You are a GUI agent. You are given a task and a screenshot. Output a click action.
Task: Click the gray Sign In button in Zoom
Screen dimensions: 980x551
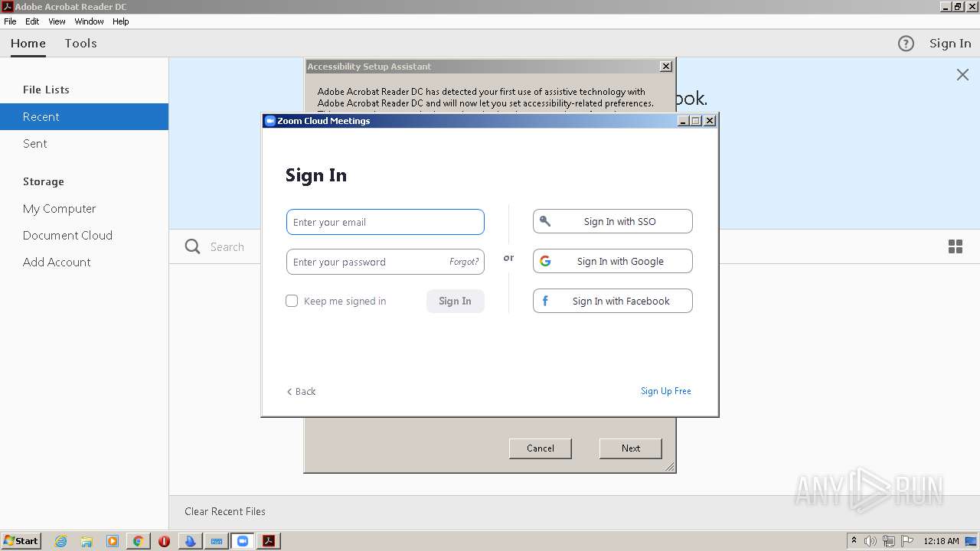tap(455, 301)
